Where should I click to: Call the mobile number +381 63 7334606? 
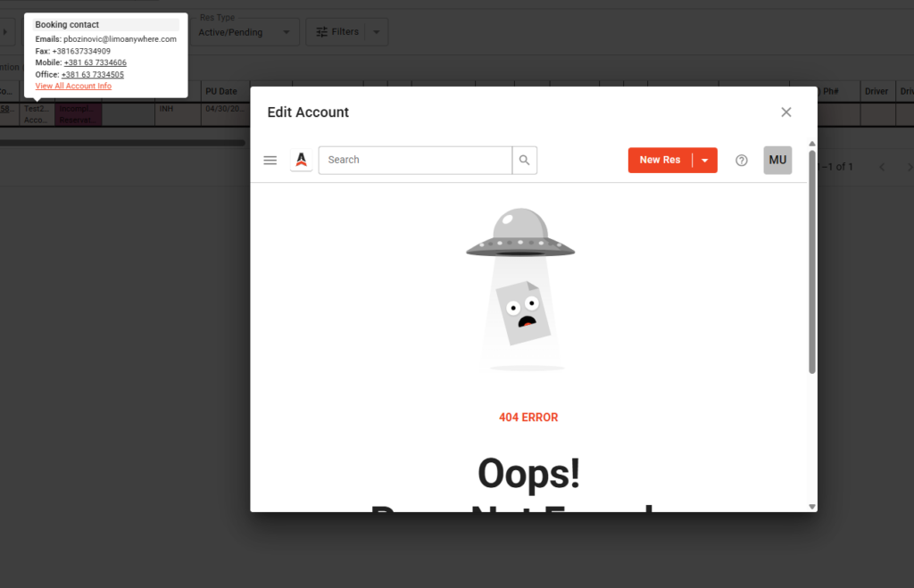point(95,63)
